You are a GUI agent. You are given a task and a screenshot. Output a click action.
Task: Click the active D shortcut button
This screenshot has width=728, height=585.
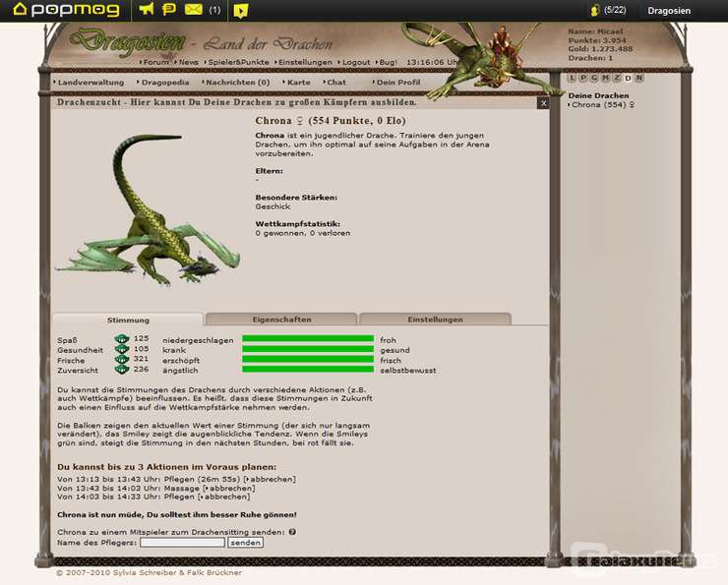(x=628, y=78)
